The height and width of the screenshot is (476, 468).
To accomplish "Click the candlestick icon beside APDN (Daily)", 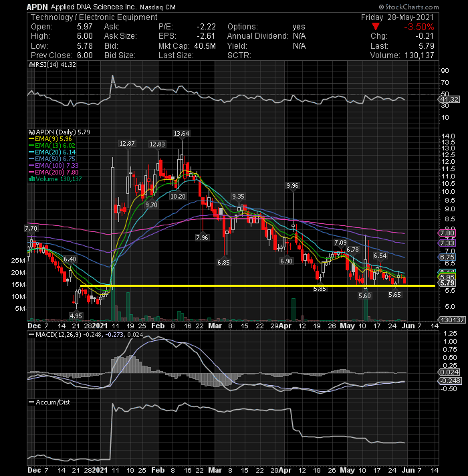I will (x=31, y=132).
